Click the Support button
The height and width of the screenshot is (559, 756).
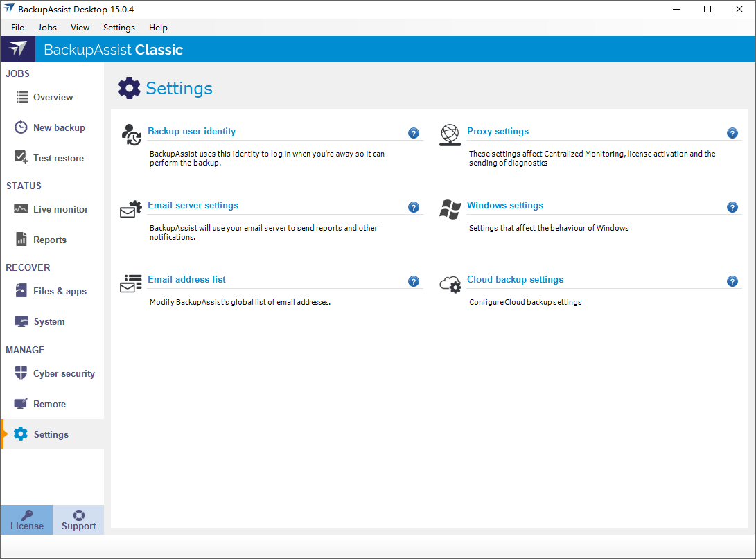78,520
